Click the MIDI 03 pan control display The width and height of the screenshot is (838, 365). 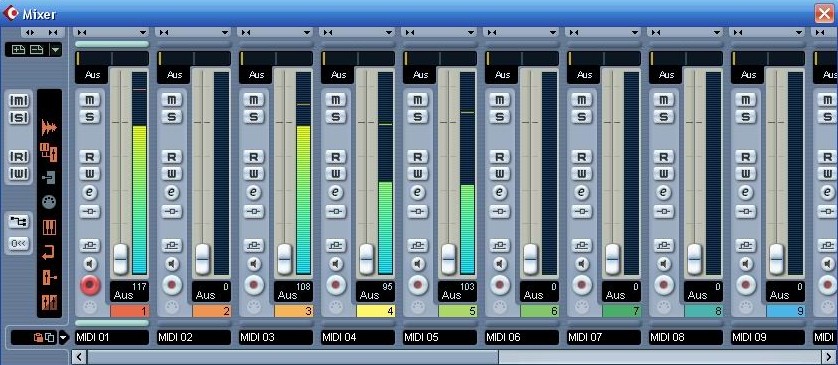pyautogui.click(x=276, y=58)
